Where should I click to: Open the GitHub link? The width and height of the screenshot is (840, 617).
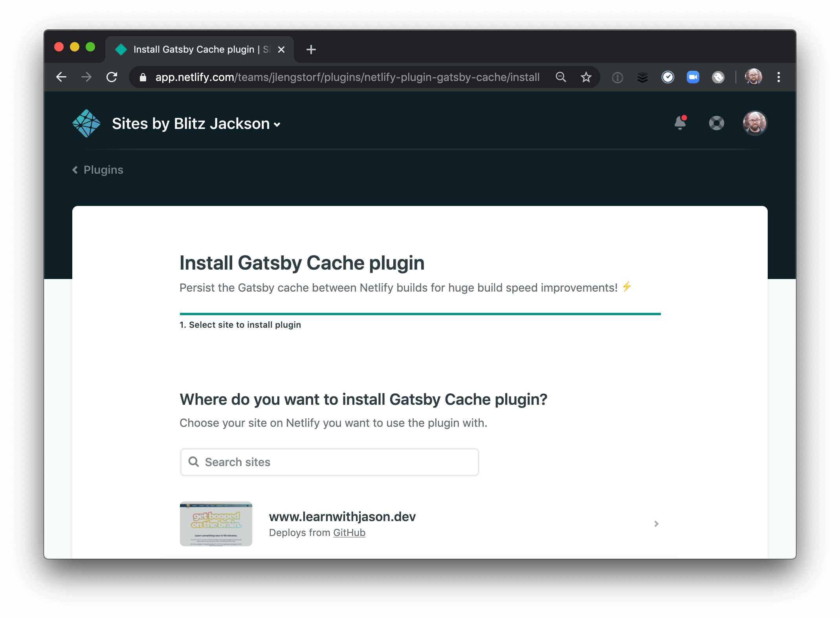(x=349, y=533)
